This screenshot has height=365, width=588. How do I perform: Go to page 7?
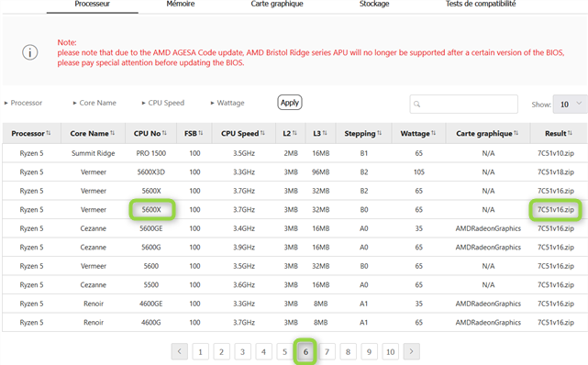pos(327,352)
